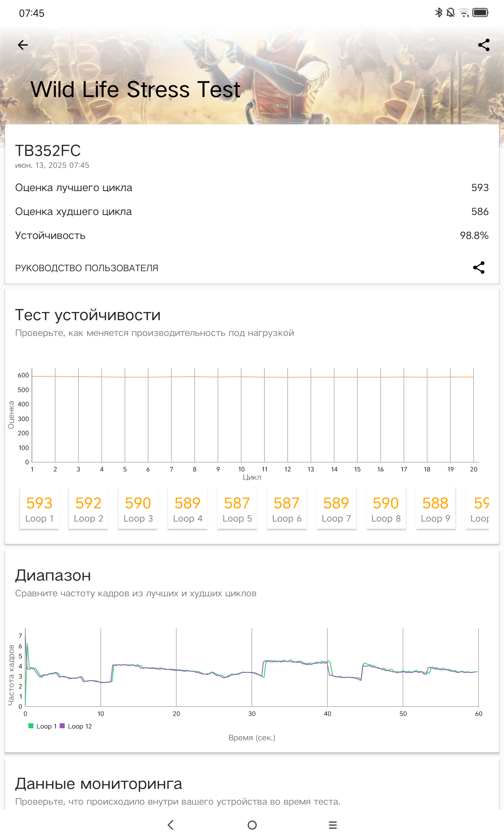Tap the green Loop 1 legend swatch
The width and height of the screenshot is (504, 840).
coord(31,726)
